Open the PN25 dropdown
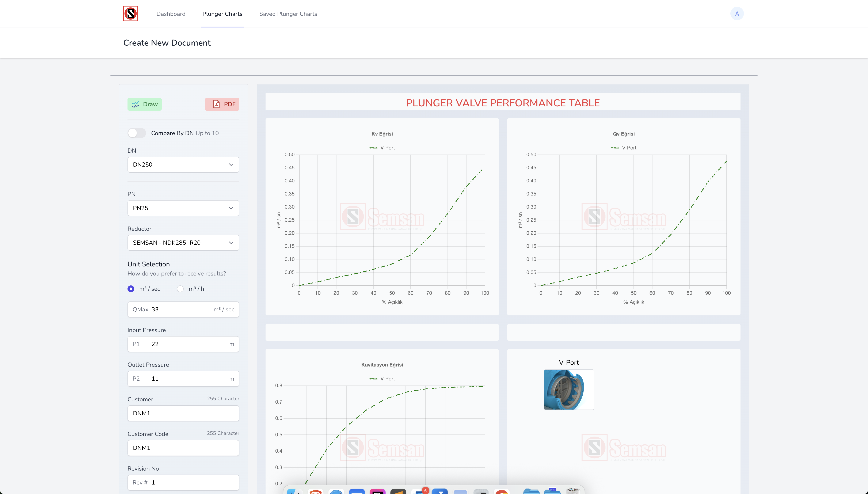Viewport: 868px width, 494px height. click(x=183, y=208)
